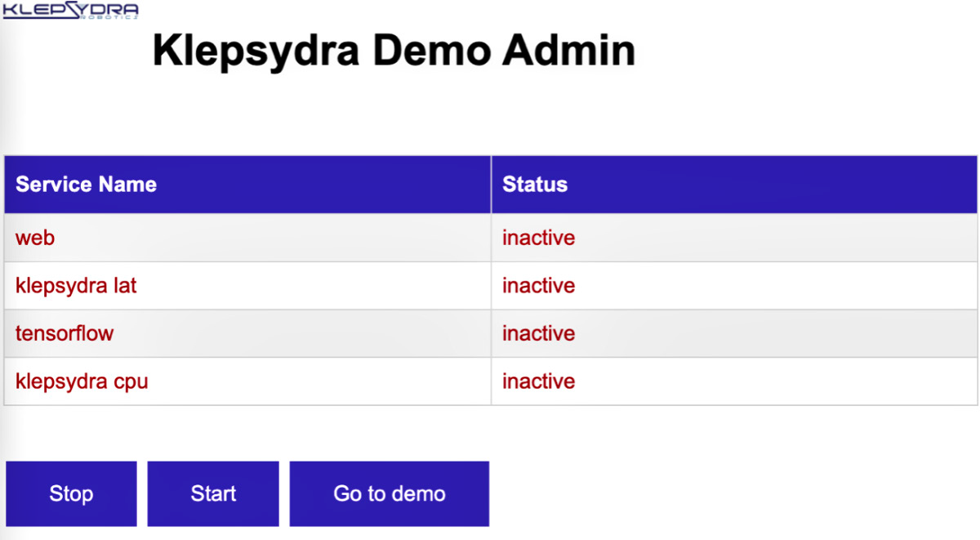Click the word Admin in the page title
This screenshot has width=980, height=540.
click(x=568, y=51)
